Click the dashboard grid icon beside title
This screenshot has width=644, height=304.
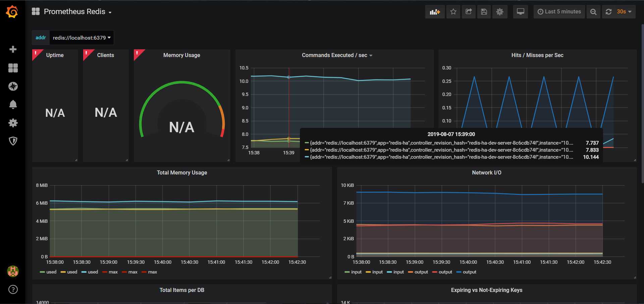(x=36, y=11)
